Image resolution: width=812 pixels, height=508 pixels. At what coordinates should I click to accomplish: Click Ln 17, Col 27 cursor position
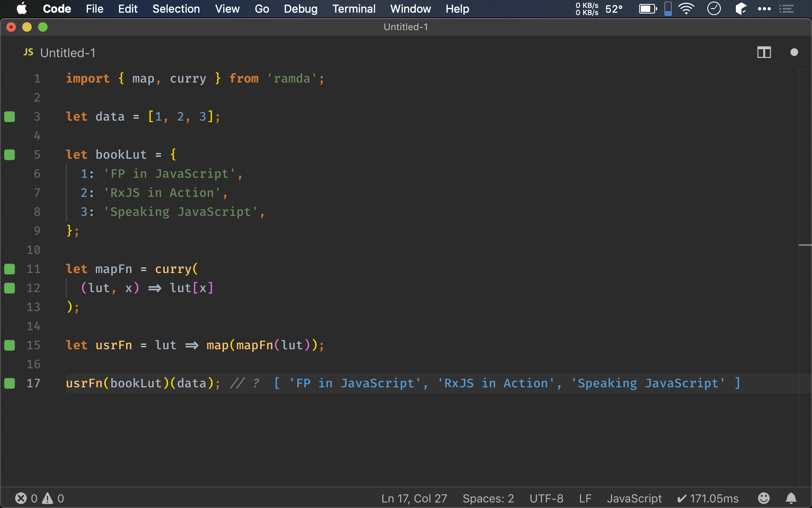pos(414,498)
